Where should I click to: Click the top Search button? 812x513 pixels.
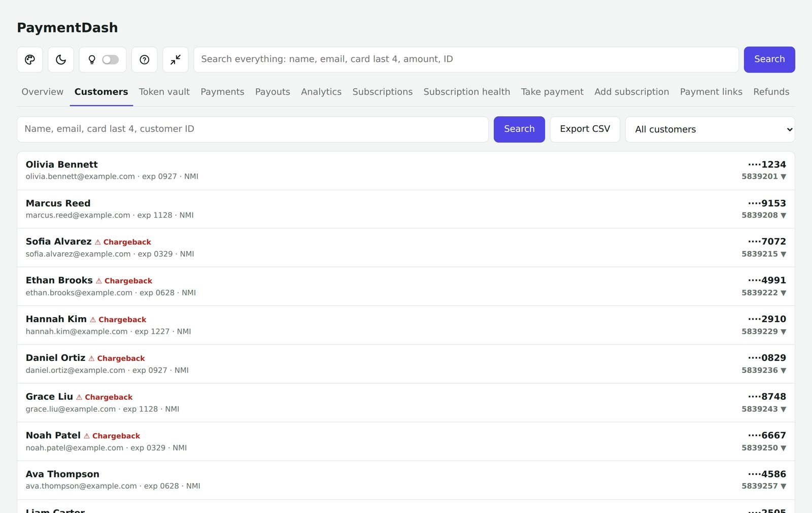[x=769, y=59]
